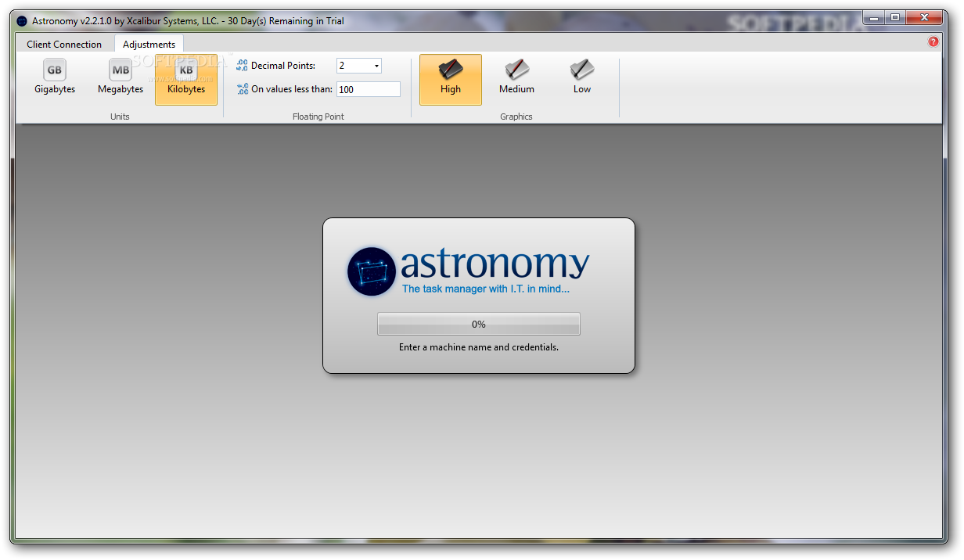
Task: Close the Astronomy window
Action: (x=923, y=16)
